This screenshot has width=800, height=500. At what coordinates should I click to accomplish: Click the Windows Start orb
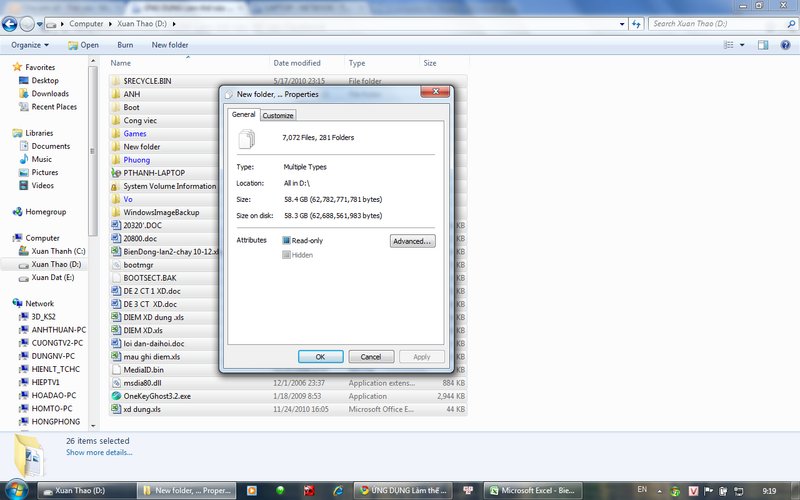[16, 490]
